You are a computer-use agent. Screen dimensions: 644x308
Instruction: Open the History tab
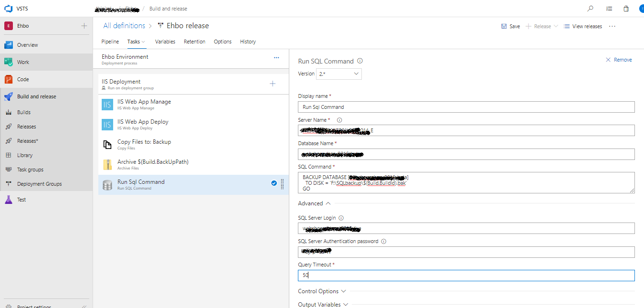point(248,42)
